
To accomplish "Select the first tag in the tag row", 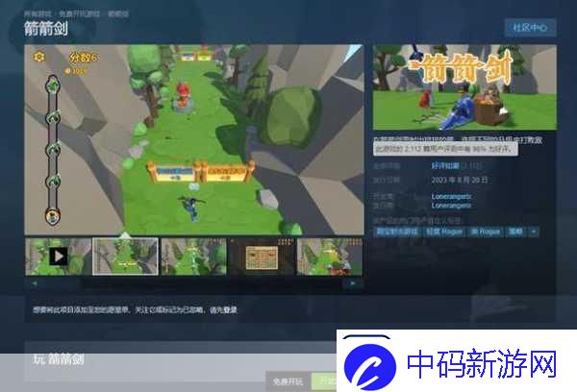I will click(397, 232).
